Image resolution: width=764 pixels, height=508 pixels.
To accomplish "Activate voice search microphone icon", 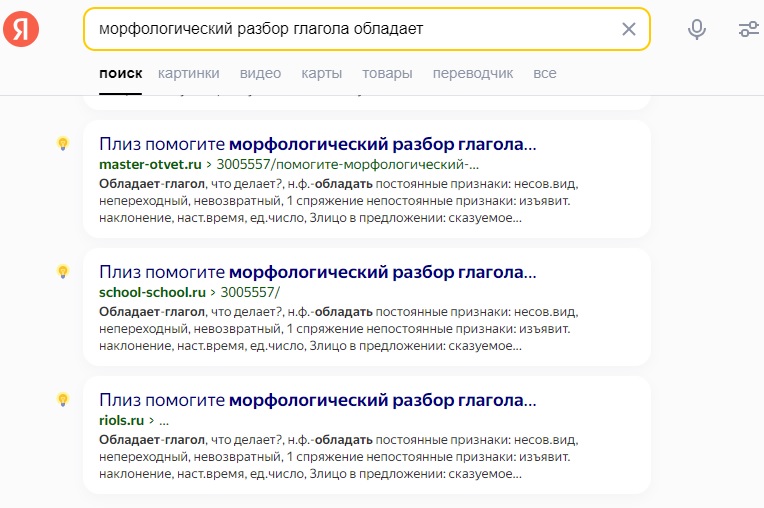I will click(x=697, y=29).
